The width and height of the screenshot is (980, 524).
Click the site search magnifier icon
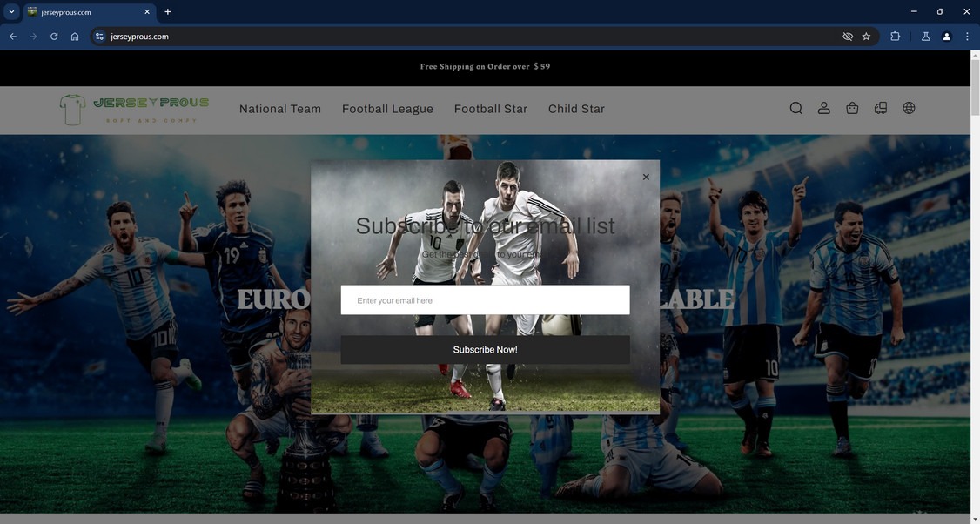tap(795, 108)
